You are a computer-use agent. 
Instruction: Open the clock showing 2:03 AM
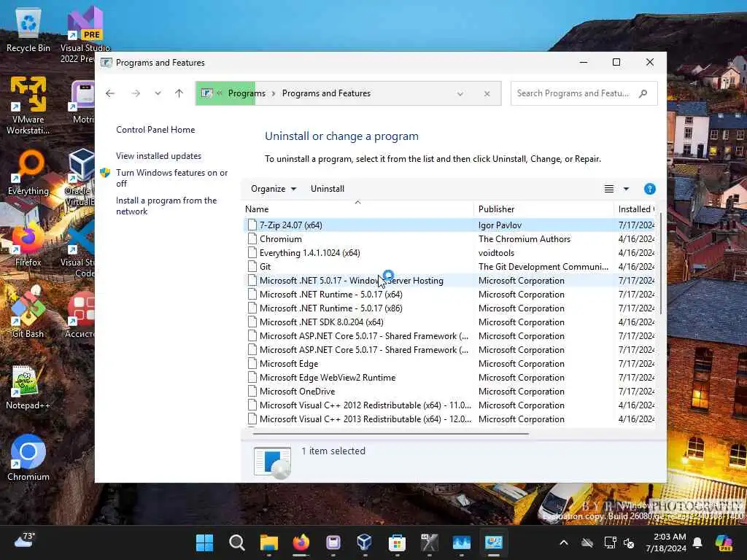pyautogui.click(x=666, y=542)
